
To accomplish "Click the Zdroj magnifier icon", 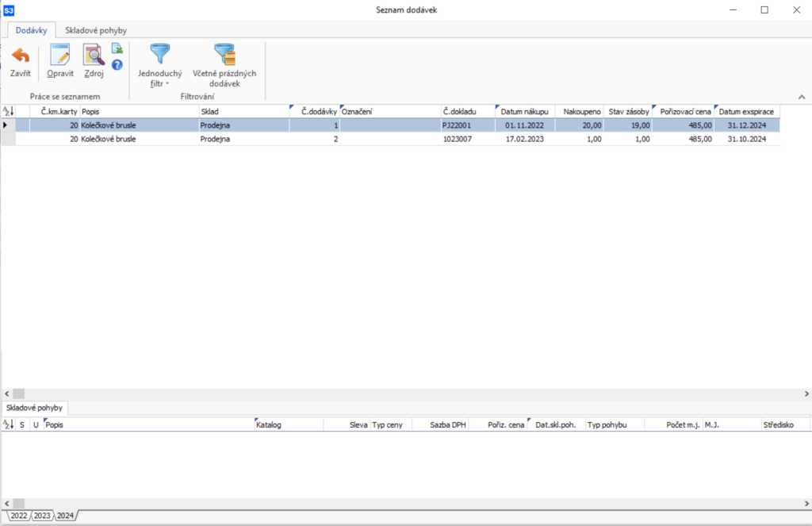I will click(x=94, y=57).
